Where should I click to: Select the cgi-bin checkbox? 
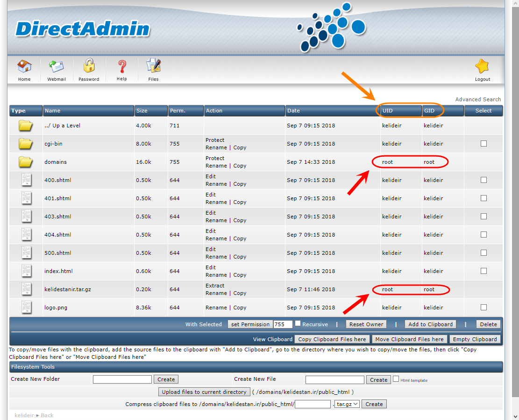pyautogui.click(x=483, y=144)
